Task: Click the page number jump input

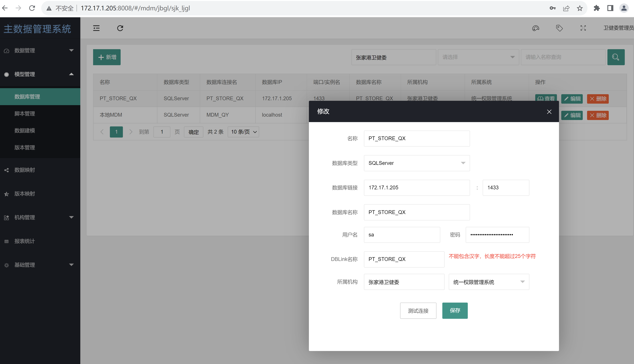Action: tap(162, 132)
